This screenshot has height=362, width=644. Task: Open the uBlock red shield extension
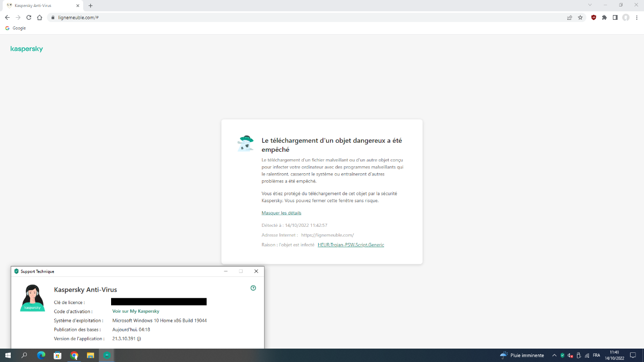point(594,17)
